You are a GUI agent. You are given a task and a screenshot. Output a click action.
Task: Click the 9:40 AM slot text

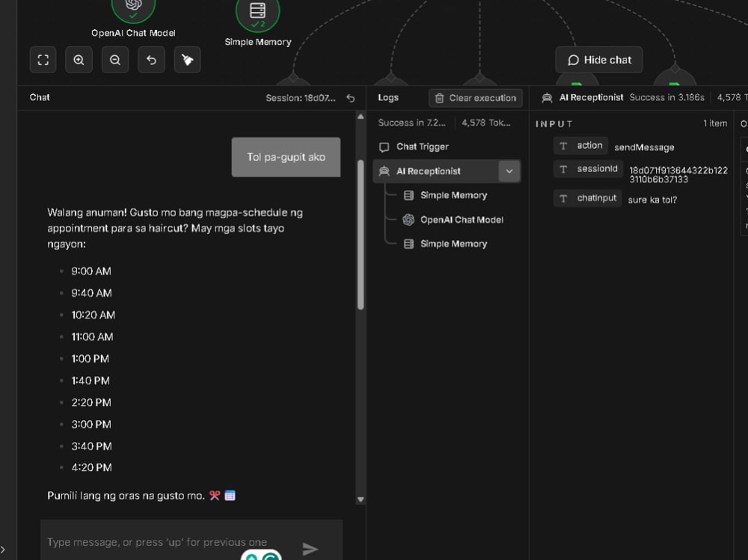91,293
